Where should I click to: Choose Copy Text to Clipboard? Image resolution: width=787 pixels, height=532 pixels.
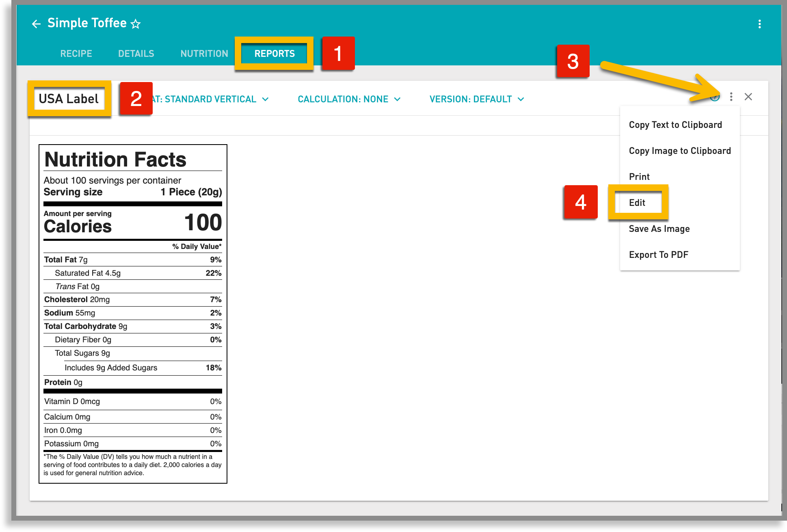(x=675, y=125)
